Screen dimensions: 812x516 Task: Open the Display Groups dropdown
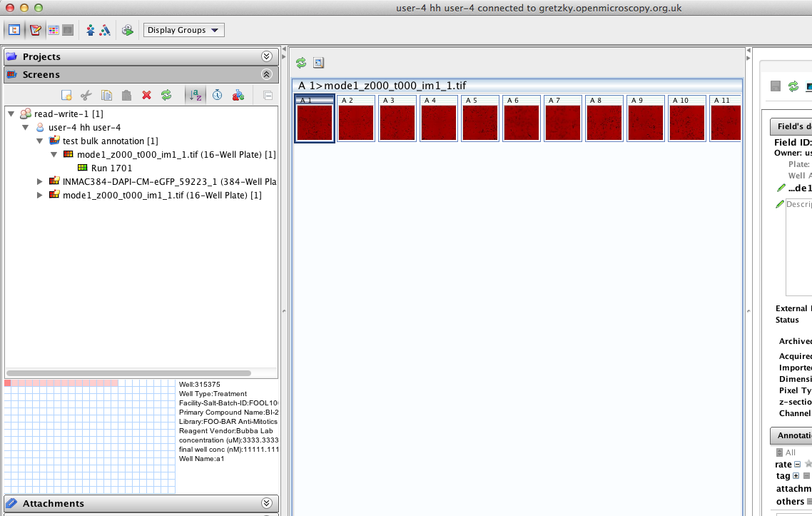coord(184,30)
